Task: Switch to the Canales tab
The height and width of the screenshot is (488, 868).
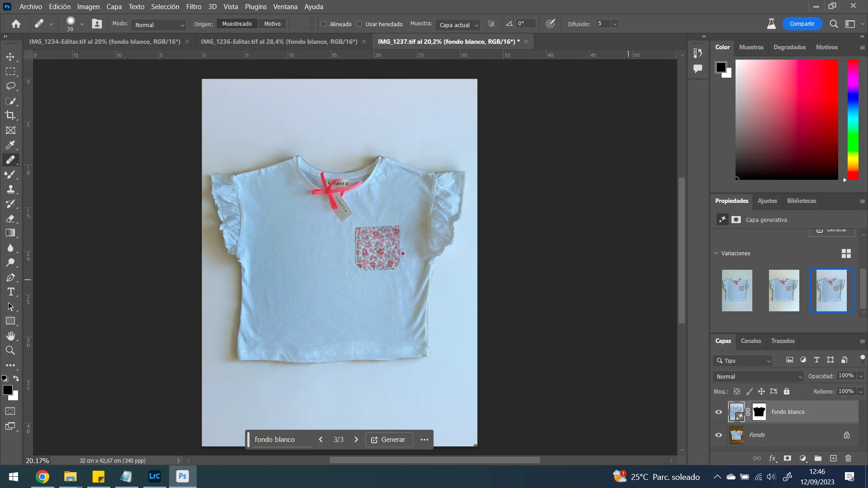Action: [x=750, y=341]
